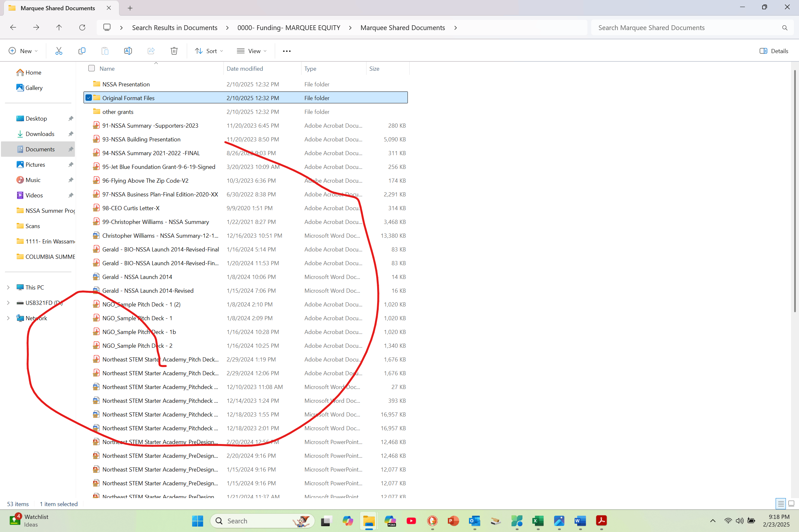This screenshot has height=532, width=799.
Task: Click the Cut scissors icon
Action: pyautogui.click(x=59, y=51)
